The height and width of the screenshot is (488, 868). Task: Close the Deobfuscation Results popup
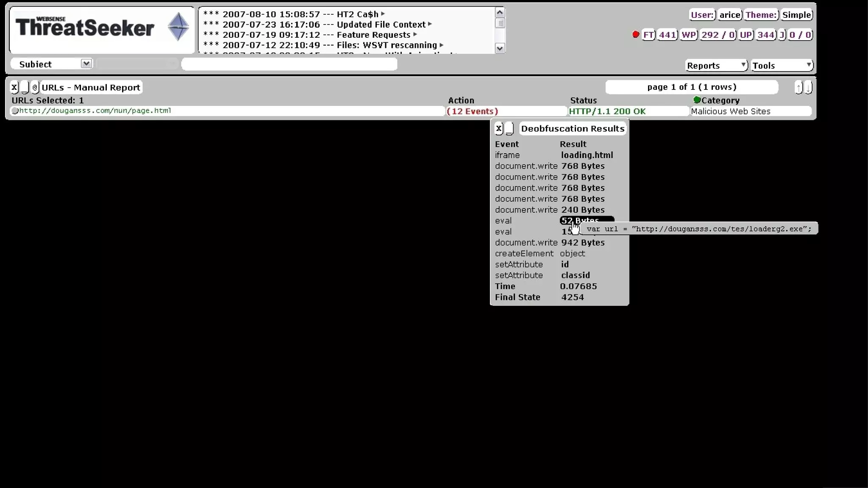click(x=499, y=128)
